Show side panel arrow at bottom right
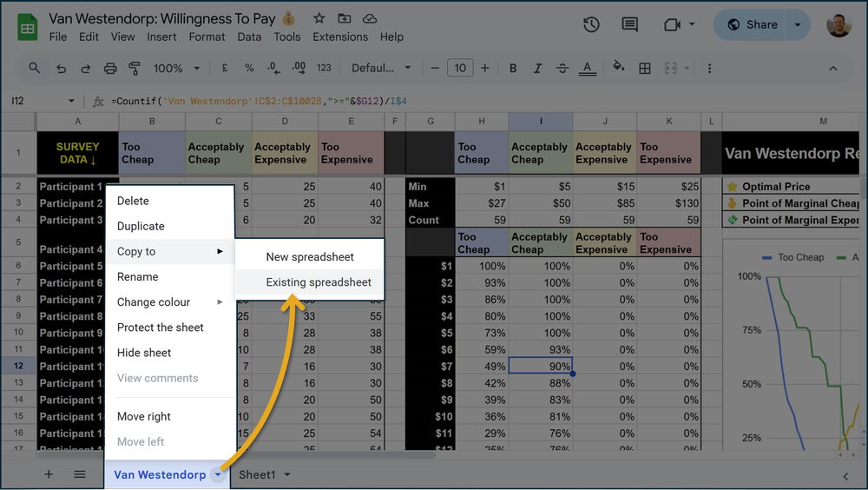The height and width of the screenshot is (490, 868). 845,476
